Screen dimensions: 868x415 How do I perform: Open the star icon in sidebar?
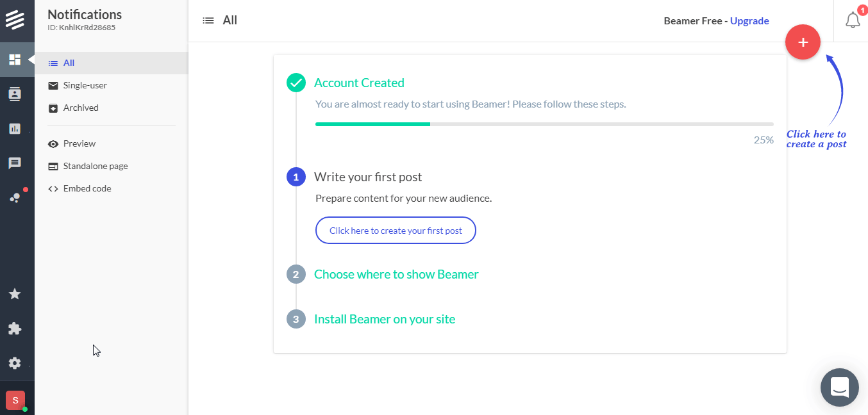(x=15, y=294)
